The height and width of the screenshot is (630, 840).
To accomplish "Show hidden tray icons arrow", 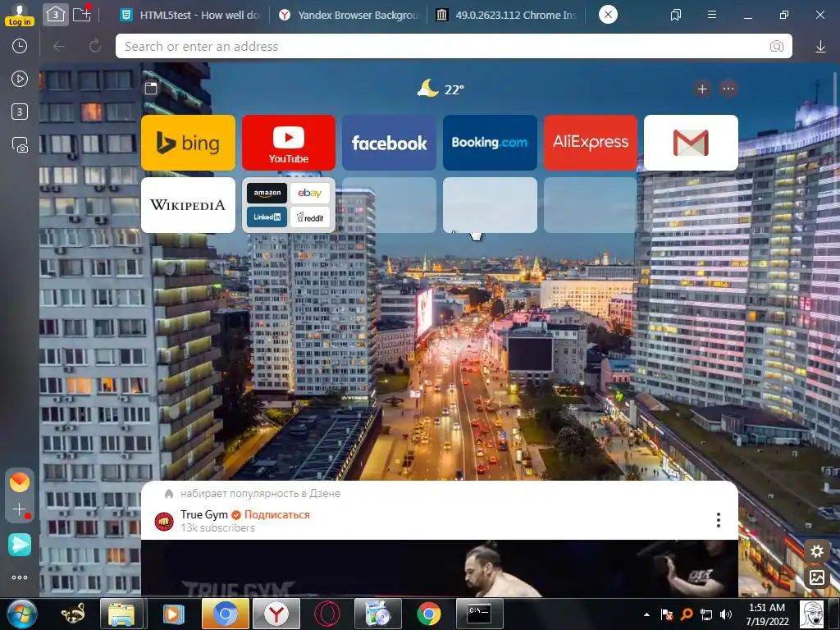I will point(646,614).
